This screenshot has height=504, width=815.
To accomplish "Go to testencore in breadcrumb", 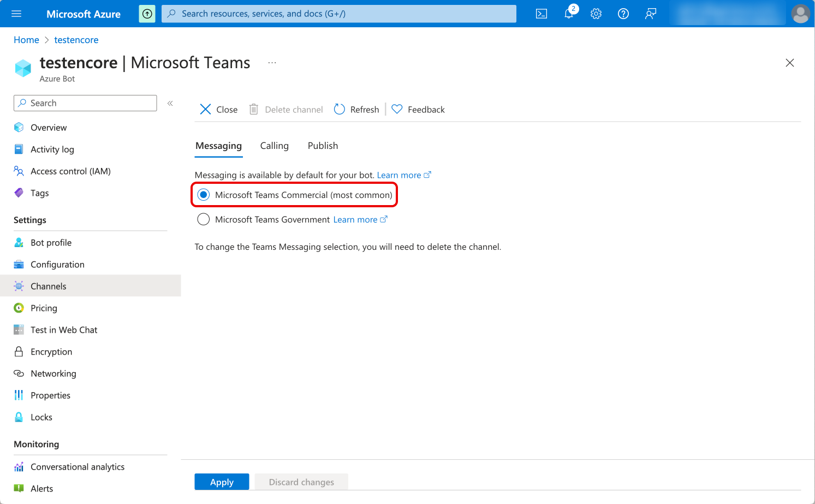I will pyautogui.click(x=76, y=40).
